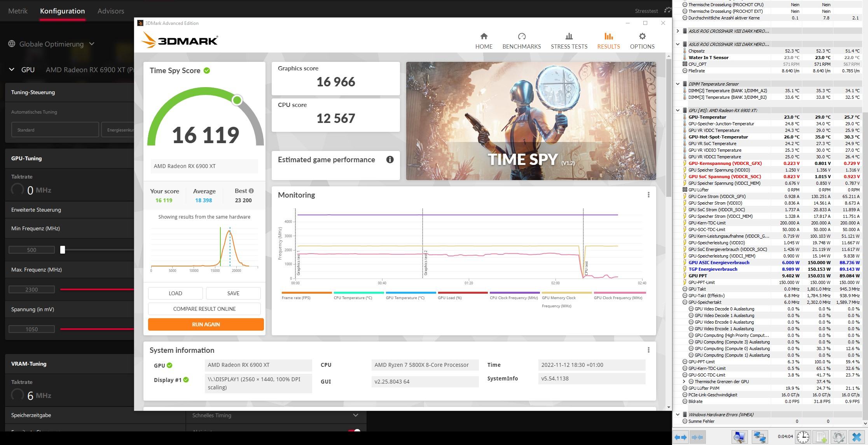The height and width of the screenshot is (445, 868).
Task: Toggle Frame rate (FPS) legend in Monitoring
Action: 306,296
